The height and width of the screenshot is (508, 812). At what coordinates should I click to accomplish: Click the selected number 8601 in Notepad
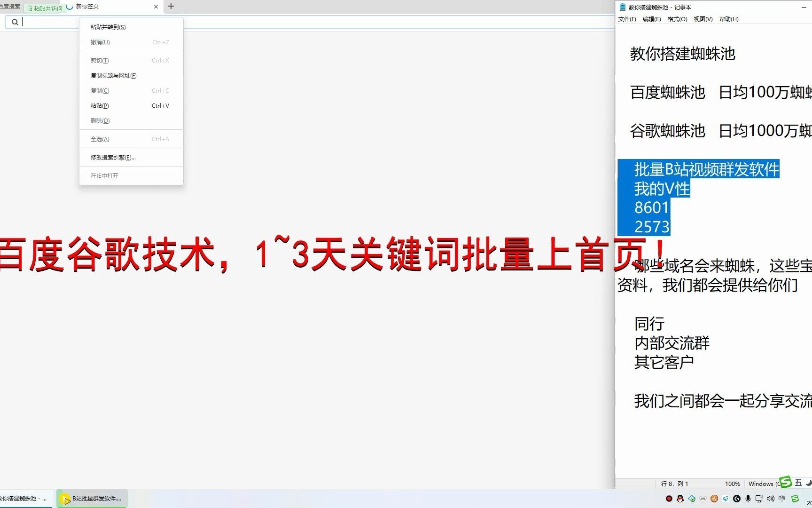click(x=652, y=207)
